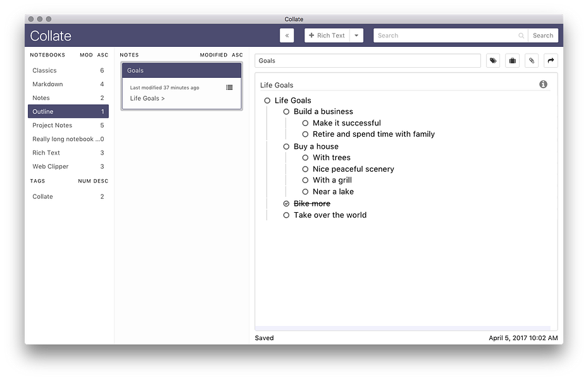Image resolution: width=588 pixels, height=380 pixels.
Task: Click the Search button
Action: (543, 35)
